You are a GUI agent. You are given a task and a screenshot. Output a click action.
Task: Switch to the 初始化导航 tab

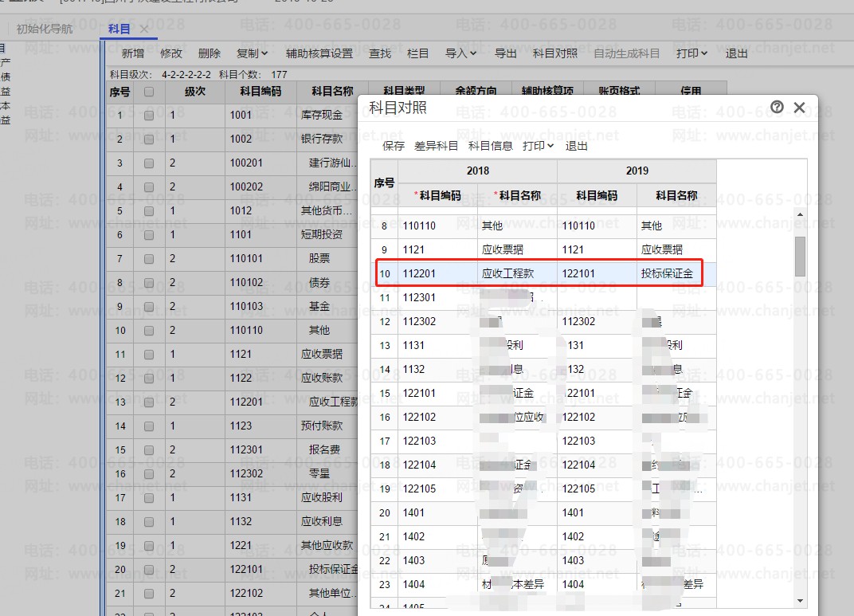click(44, 29)
